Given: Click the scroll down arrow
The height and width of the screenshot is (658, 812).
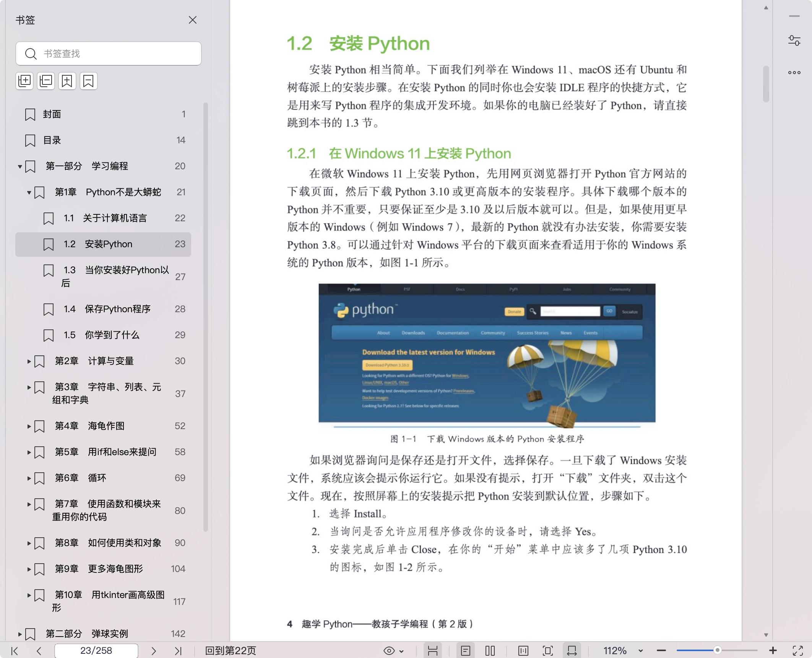Looking at the screenshot, I should 766,635.
